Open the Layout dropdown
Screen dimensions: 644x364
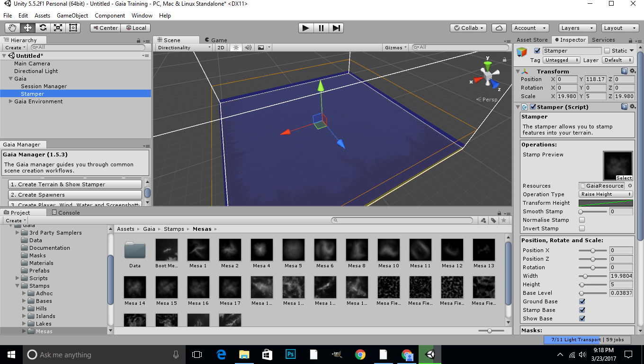click(619, 28)
